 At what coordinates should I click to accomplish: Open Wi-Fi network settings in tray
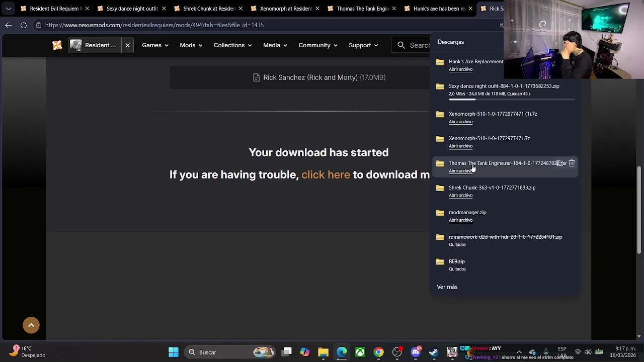click(x=578, y=352)
